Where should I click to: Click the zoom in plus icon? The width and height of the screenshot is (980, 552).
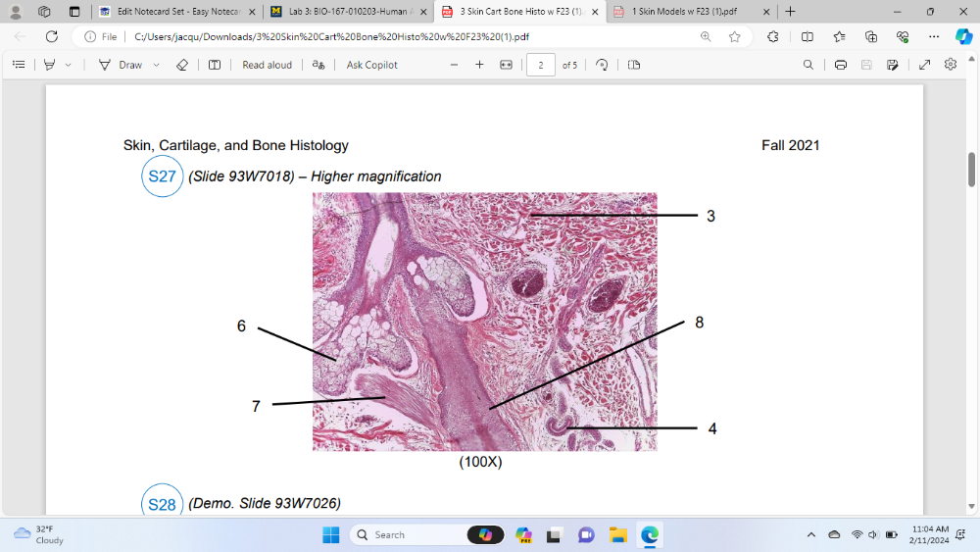pos(479,65)
